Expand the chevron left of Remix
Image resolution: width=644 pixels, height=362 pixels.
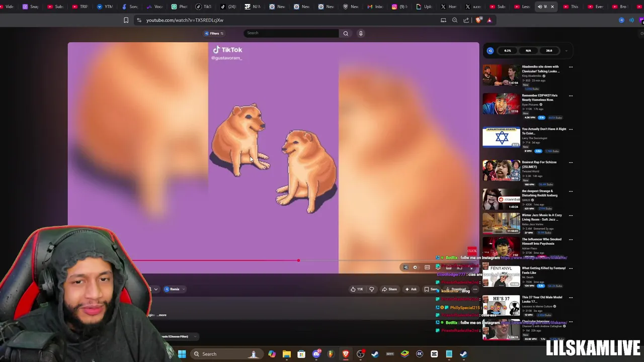click(x=156, y=289)
